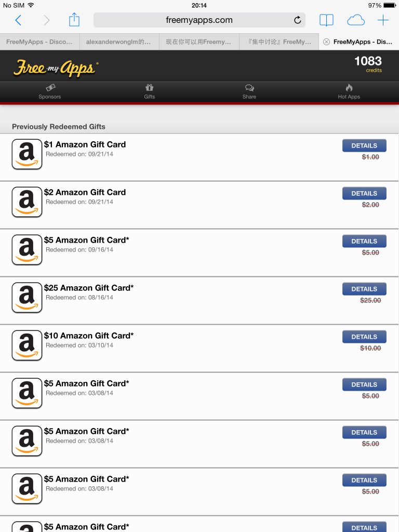Close the active FreeMyApps tab

point(326,42)
